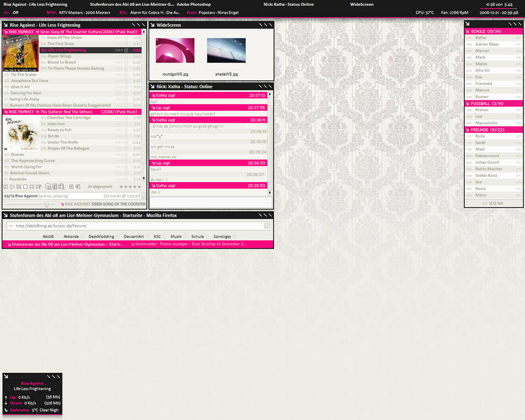Switch to the Deskmodder Thema anzeigen tab
The height and width of the screenshot is (420, 525).
(x=188, y=244)
